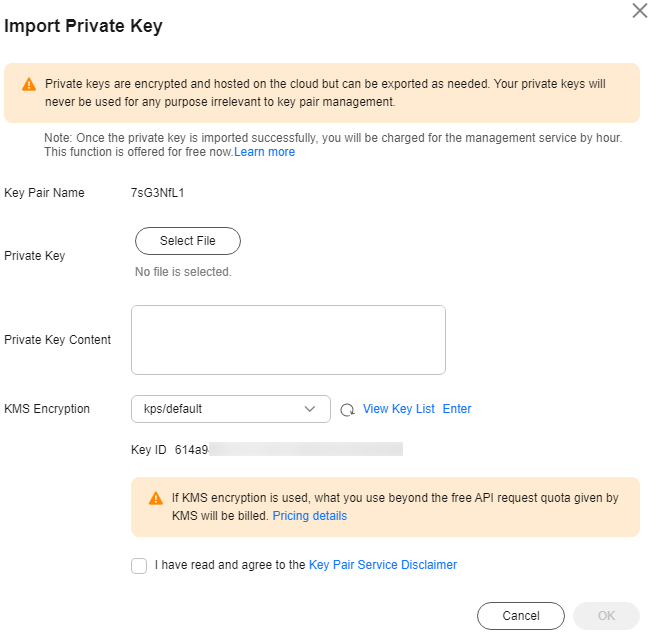The height and width of the screenshot is (638, 654).
Task: Click the warning icon in KMS billing notice
Action: tap(156, 498)
